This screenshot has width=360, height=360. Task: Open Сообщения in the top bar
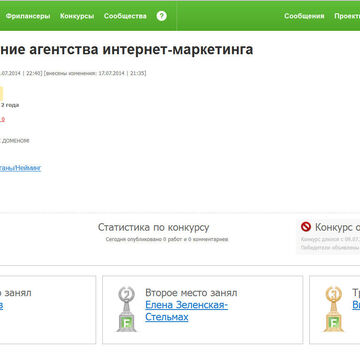(x=304, y=16)
